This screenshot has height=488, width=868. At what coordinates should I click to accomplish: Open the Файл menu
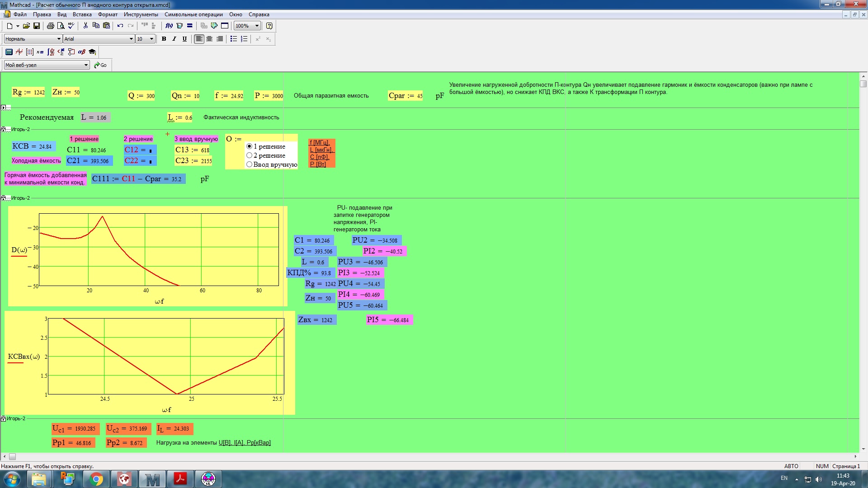(20, 14)
